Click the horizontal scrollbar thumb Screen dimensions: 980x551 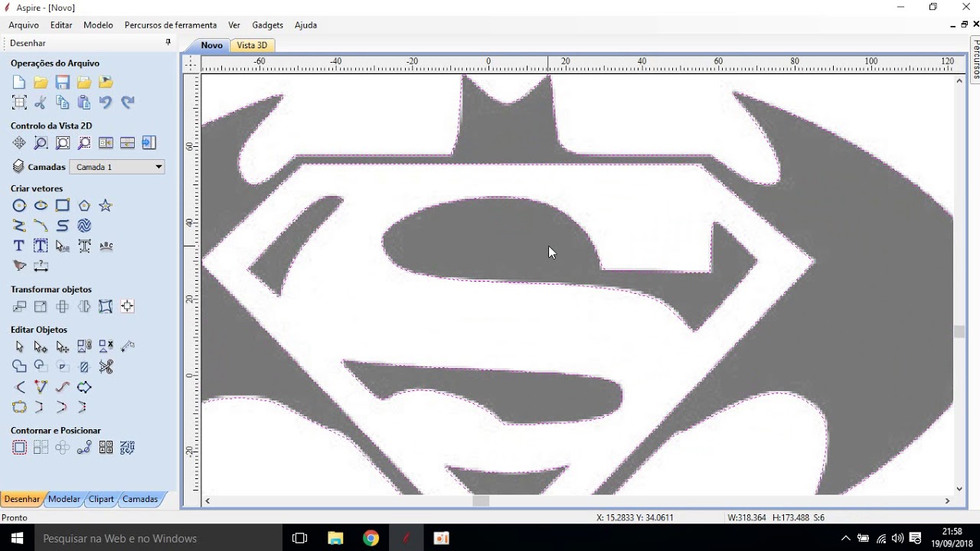[481, 500]
